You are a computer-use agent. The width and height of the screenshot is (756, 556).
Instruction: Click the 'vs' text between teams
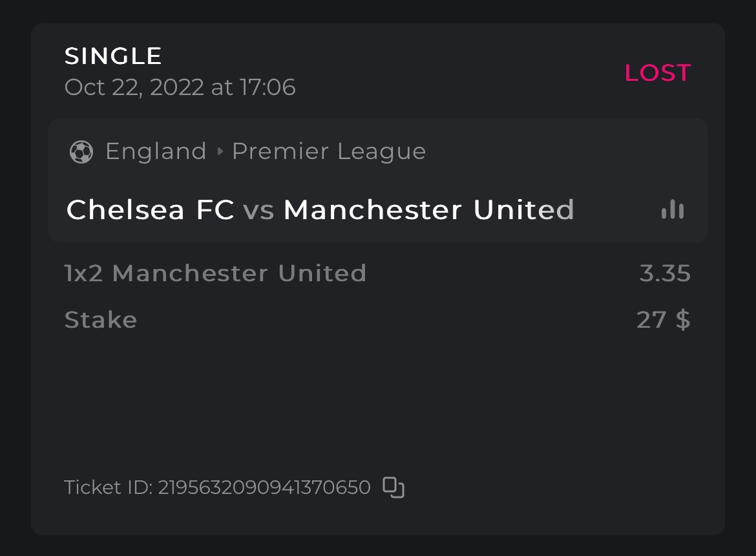(258, 210)
